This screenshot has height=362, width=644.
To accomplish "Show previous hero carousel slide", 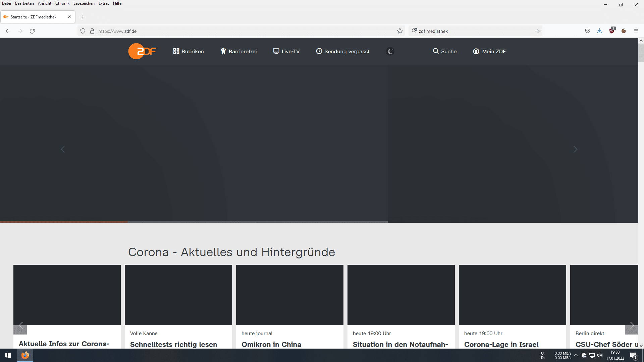I will click(x=63, y=149).
